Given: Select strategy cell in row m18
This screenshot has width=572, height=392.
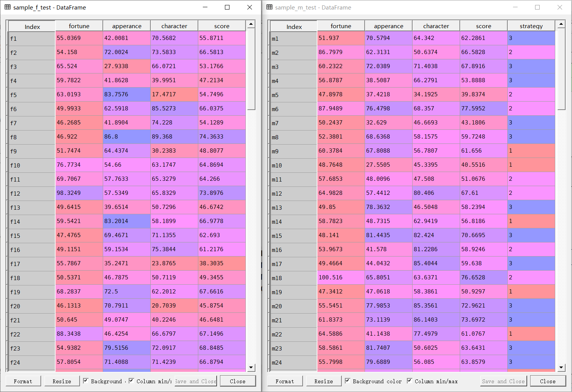Looking at the screenshot, I should click(x=531, y=277).
